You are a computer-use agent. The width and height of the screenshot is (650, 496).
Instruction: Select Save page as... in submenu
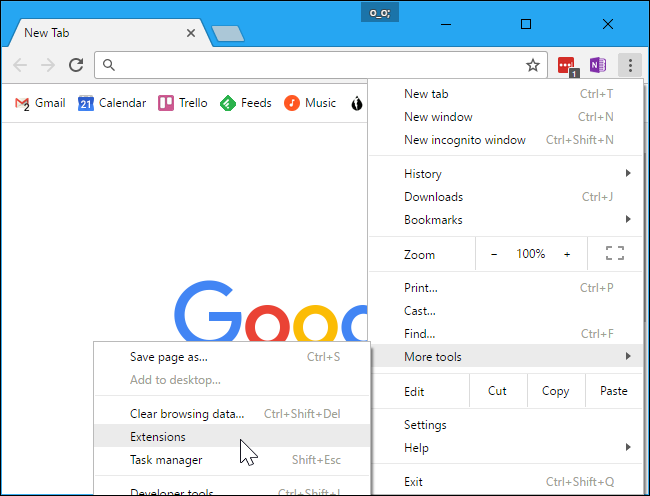click(x=232, y=357)
